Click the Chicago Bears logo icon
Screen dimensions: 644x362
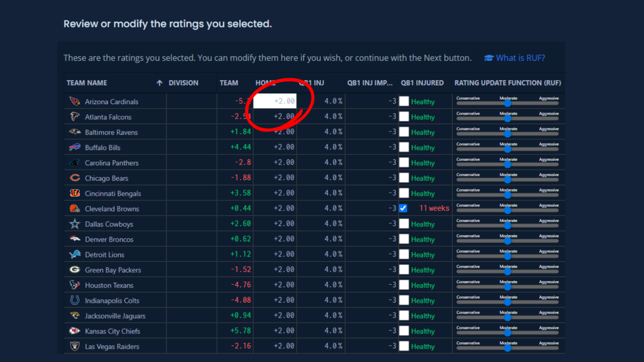click(x=75, y=178)
